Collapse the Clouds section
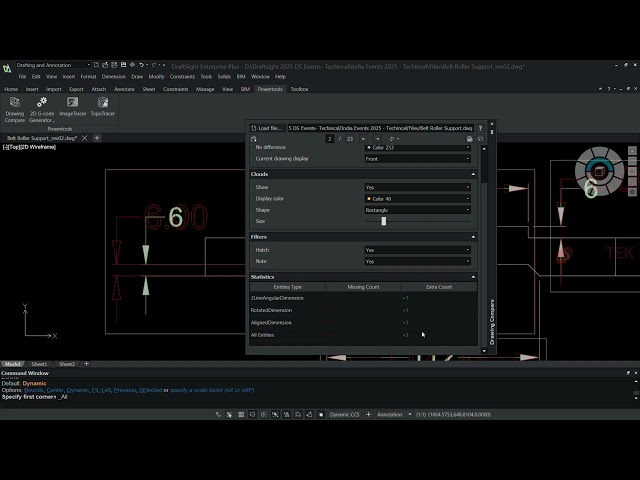This screenshot has width=640, height=480. (473, 174)
